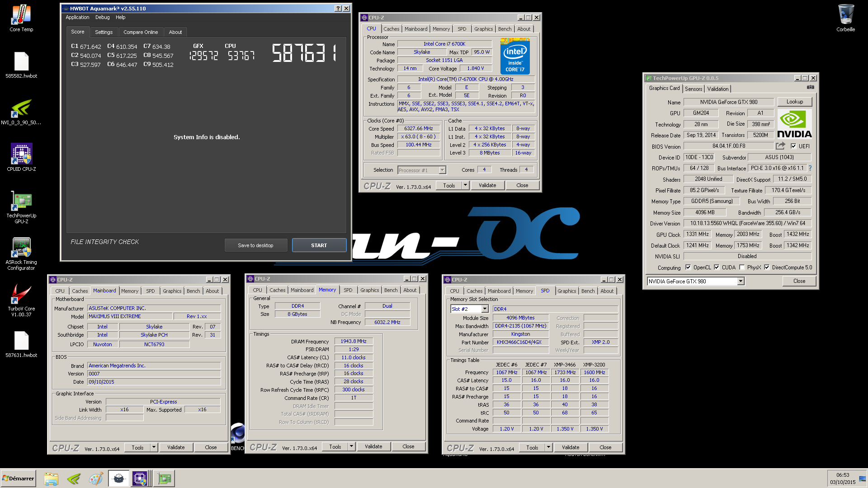Image resolution: width=868 pixels, height=488 pixels.
Task: Open the ASRock Timing Configurator shortcut
Action: click(21, 254)
